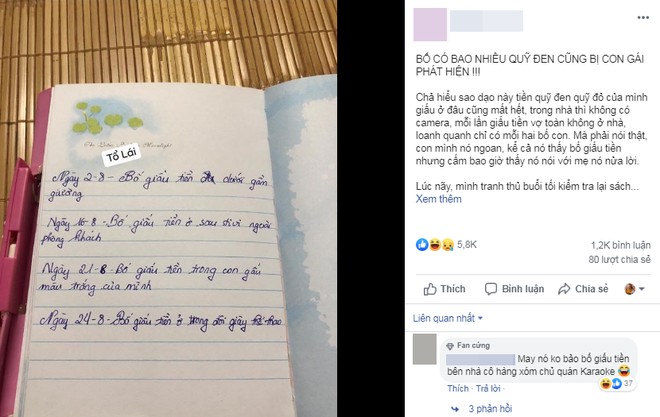Click the haha reaction emoji on post
Viewport: 660px width, 417px height.
435,244
